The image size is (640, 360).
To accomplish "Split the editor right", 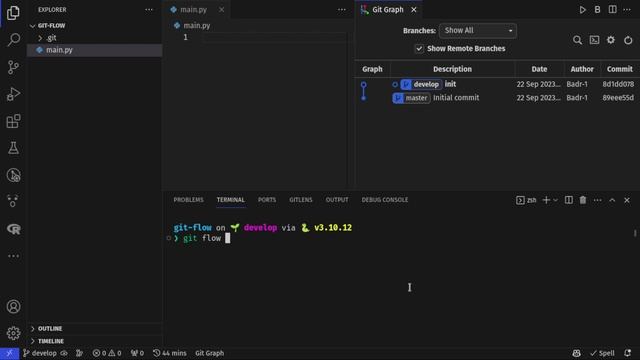I will tap(612, 9).
